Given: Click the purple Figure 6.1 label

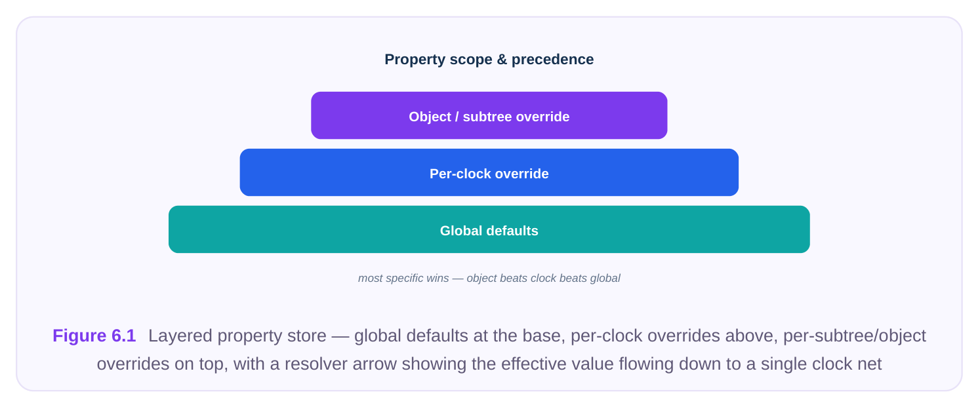Looking at the screenshot, I should click(x=94, y=336).
